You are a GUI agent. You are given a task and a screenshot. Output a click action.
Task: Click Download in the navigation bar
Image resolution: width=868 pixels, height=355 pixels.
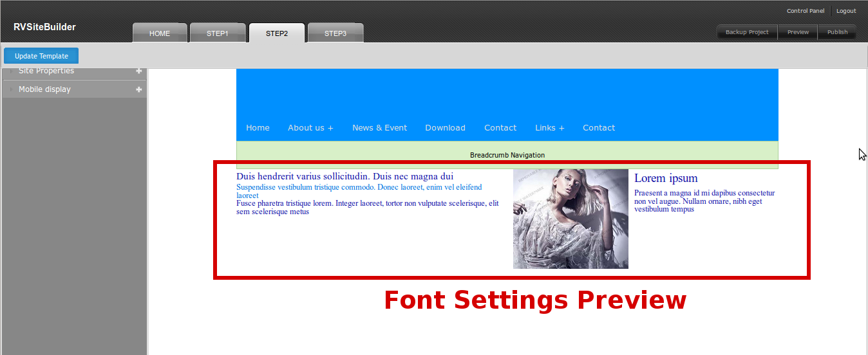pyautogui.click(x=445, y=128)
